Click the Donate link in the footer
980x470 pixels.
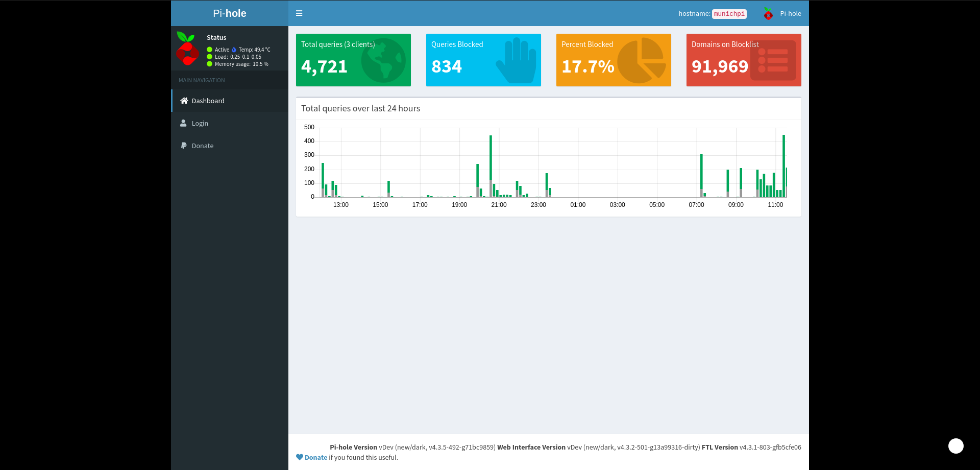tap(315, 457)
